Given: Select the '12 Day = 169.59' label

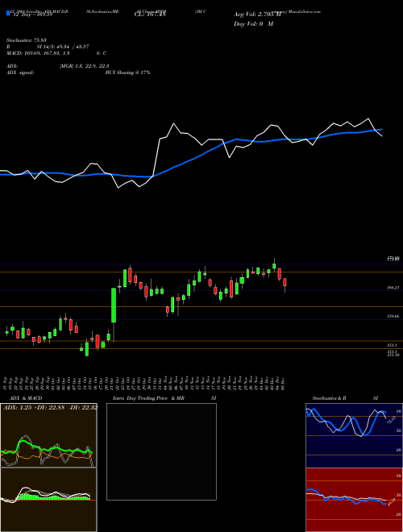Looking at the screenshot, I should (x=32, y=15).
